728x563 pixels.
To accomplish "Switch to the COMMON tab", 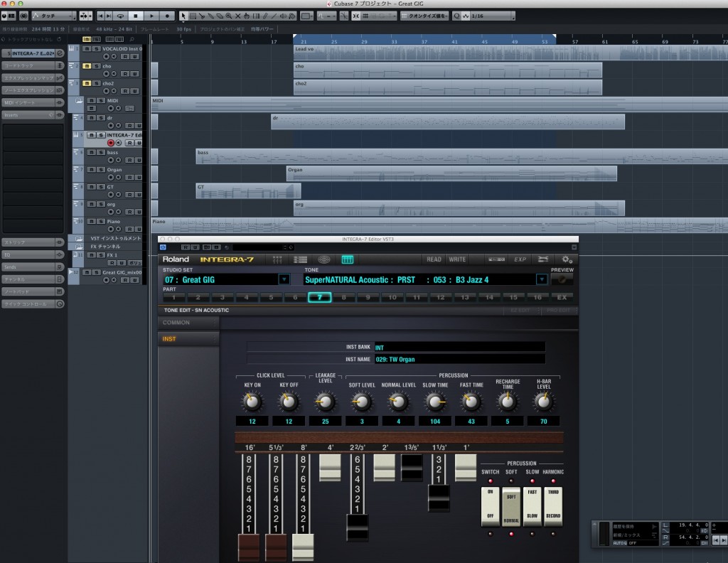I will click(x=188, y=323).
